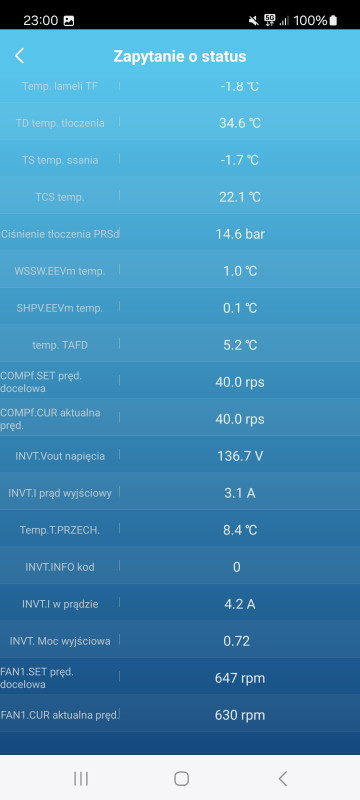Select the 'FAN1.SET pręd. docelowa' label
360x800 pixels.
(x=38, y=678)
